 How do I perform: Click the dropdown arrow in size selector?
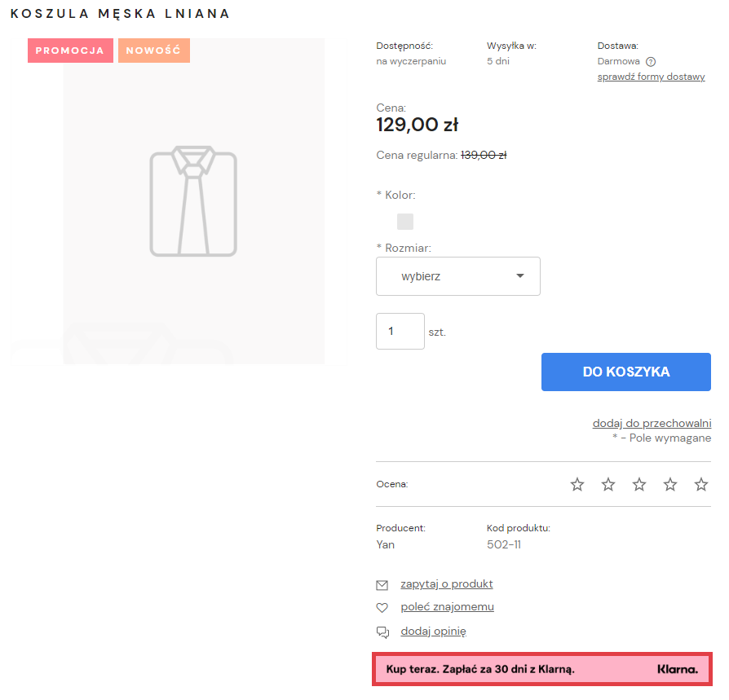520,276
